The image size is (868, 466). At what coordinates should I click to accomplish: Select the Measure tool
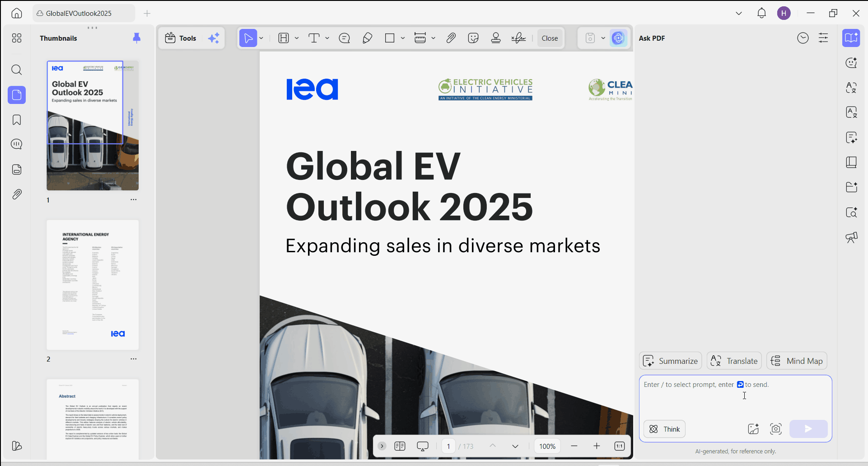pos(420,38)
